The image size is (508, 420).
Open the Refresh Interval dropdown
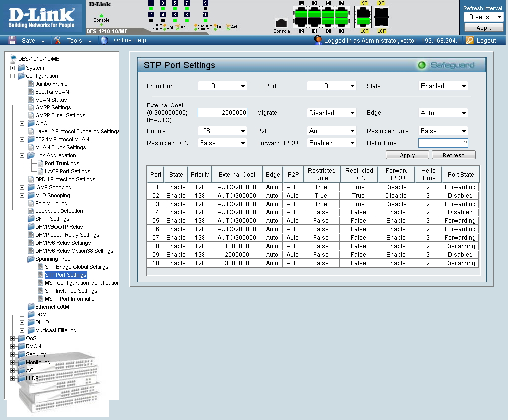click(483, 17)
